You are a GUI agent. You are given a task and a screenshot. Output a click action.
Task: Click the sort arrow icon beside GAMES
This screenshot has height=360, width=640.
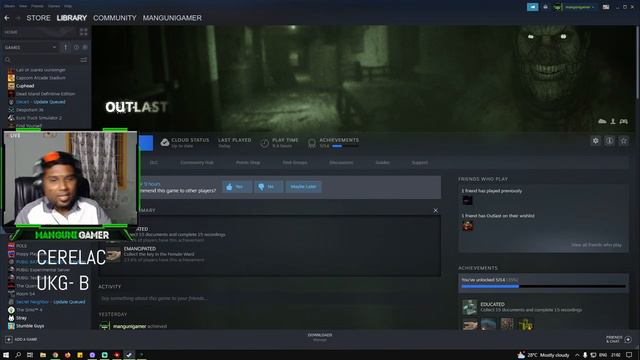(x=65, y=47)
